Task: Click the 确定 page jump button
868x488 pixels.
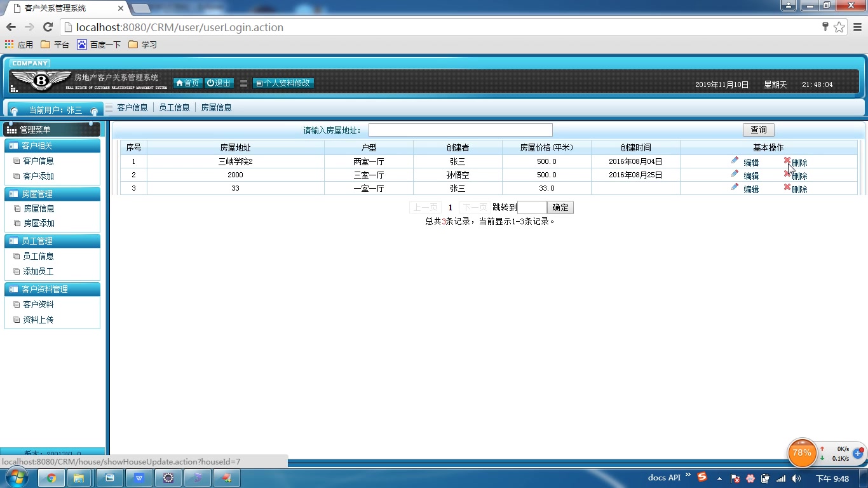Action: (x=560, y=207)
